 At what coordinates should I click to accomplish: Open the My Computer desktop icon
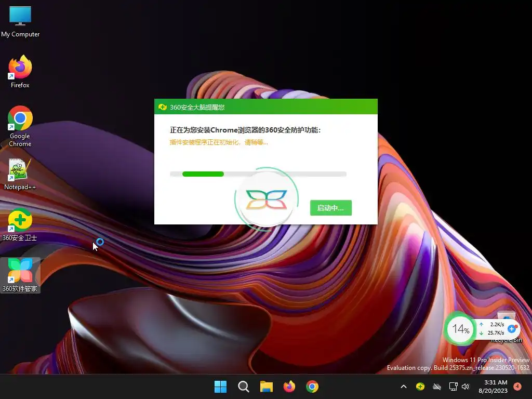(x=20, y=22)
